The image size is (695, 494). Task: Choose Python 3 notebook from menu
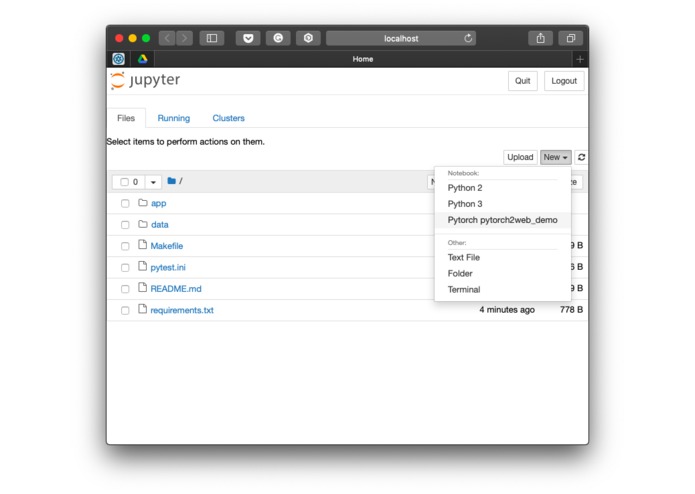tap(503, 204)
